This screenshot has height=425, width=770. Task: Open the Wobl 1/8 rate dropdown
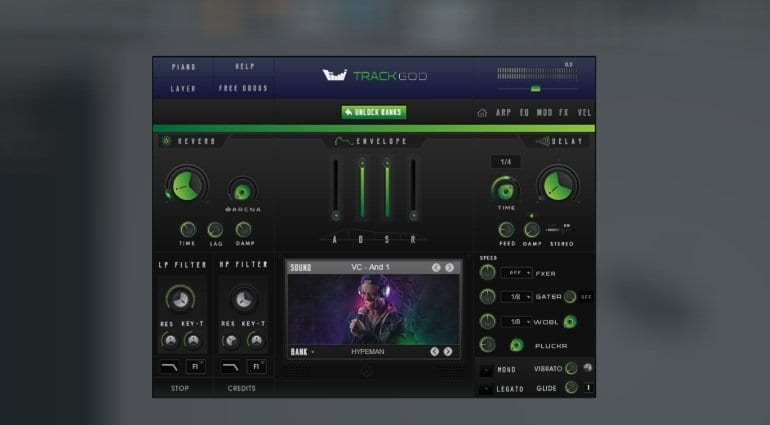point(517,322)
